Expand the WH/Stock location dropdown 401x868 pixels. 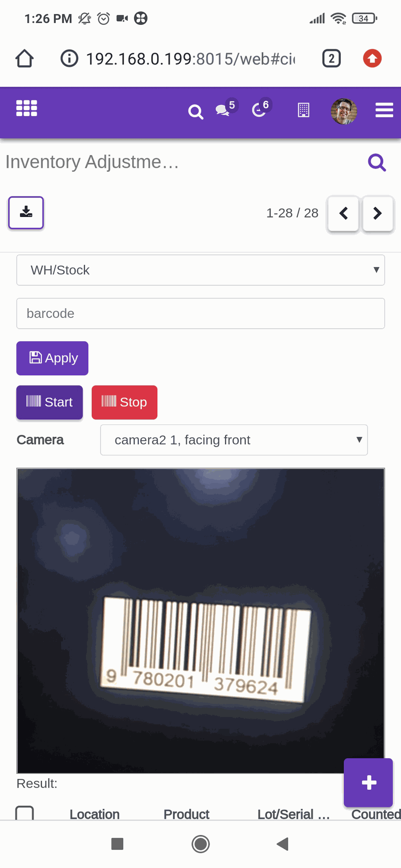click(x=200, y=270)
